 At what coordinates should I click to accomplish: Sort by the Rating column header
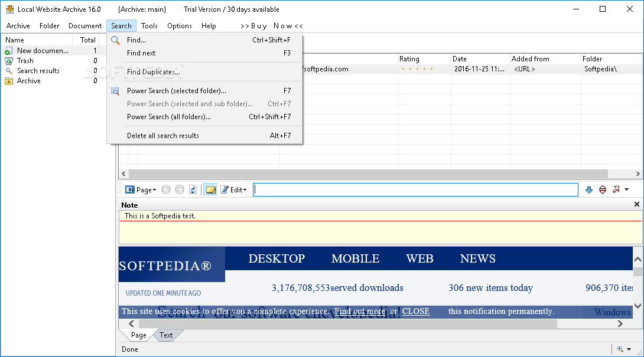[x=424, y=59]
